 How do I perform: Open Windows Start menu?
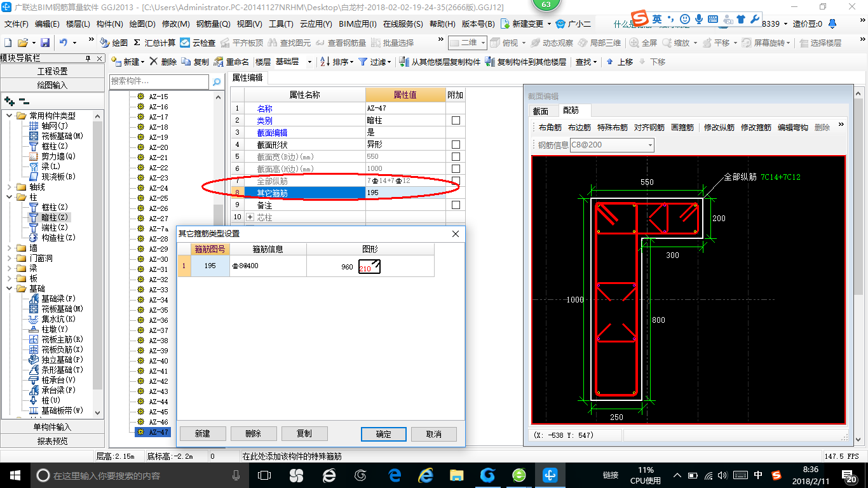pyautogui.click(x=15, y=475)
